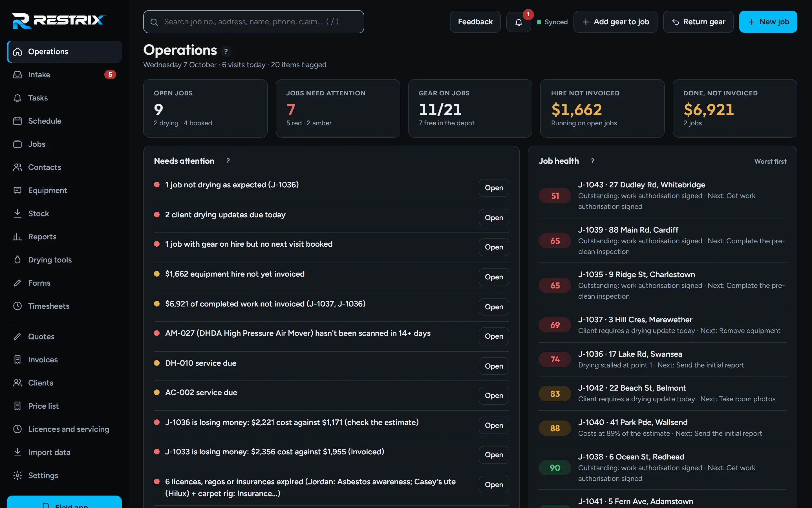Click the health score 51 badge
The image size is (812, 508).
(x=555, y=196)
